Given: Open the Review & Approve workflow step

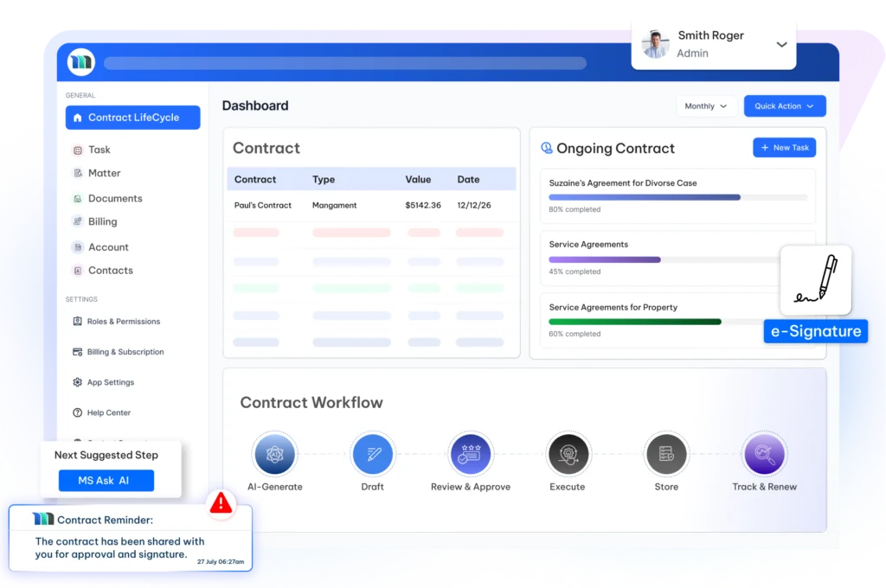Looking at the screenshot, I should click(x=471, y=453).
